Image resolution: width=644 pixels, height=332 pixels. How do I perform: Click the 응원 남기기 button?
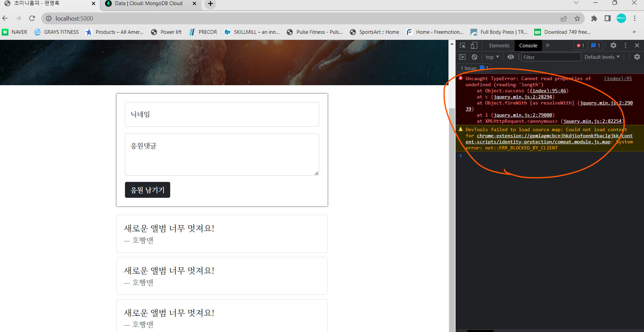(148, 190)
